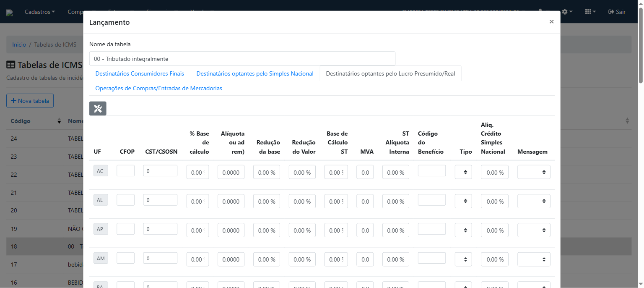The width and height of the screenshot is (644, 288).
Task: Click Código do Benefício field in AC row
Action: (x=432, y=170)
